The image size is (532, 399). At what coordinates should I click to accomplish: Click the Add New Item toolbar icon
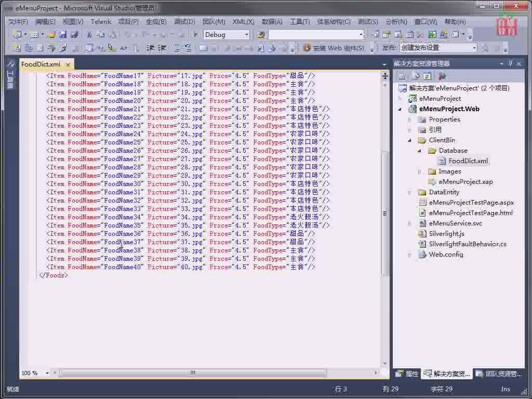tap(34, 35)
